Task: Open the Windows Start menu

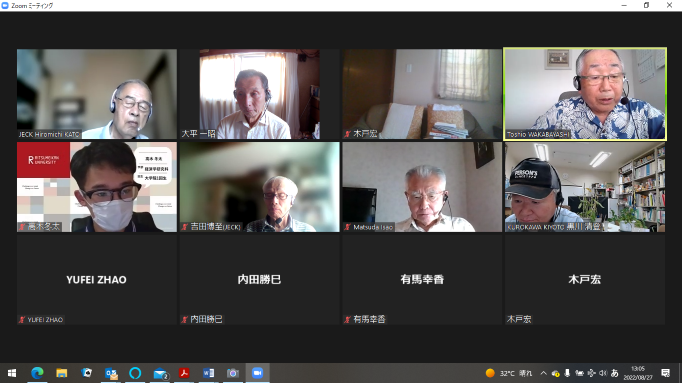Action: coord(12,373)
